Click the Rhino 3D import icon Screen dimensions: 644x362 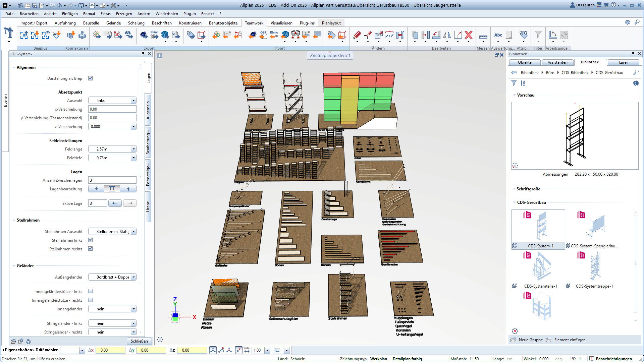274,35
